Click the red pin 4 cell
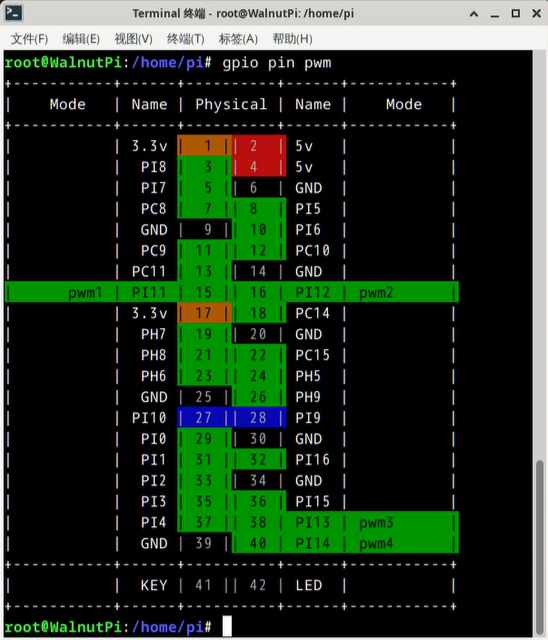Viewport: 548px width, 640px height. click(x=259, y=167)
